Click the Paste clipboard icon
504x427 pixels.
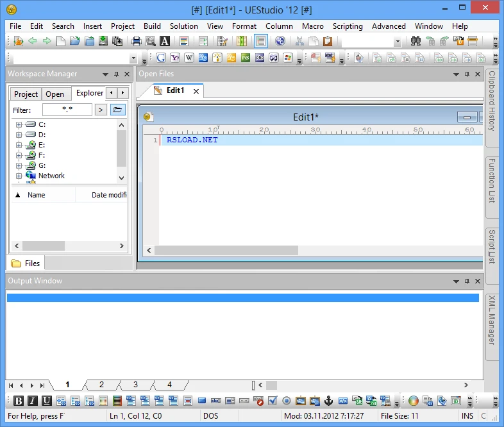328,41
